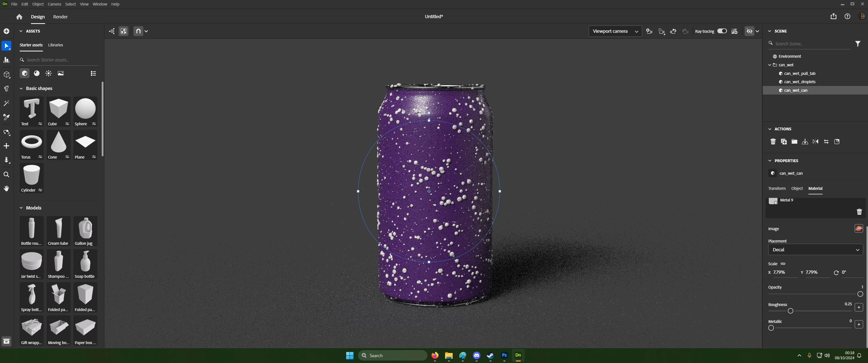Image resolution: width=868 pixels, height=363 pixels.
Task: Open the Viewport camera dropdown
Action: point(615,31)
